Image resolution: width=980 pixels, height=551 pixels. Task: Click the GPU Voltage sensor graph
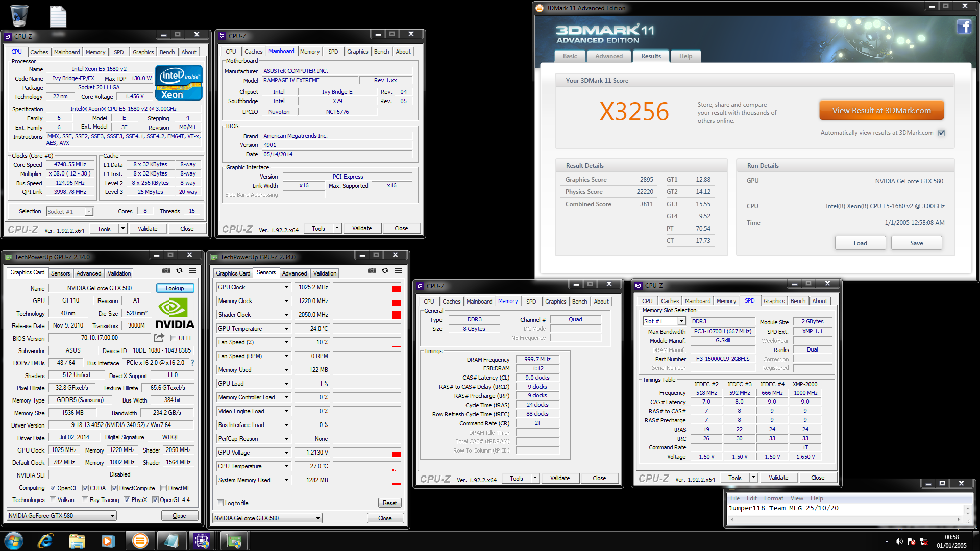pos(367,453)
